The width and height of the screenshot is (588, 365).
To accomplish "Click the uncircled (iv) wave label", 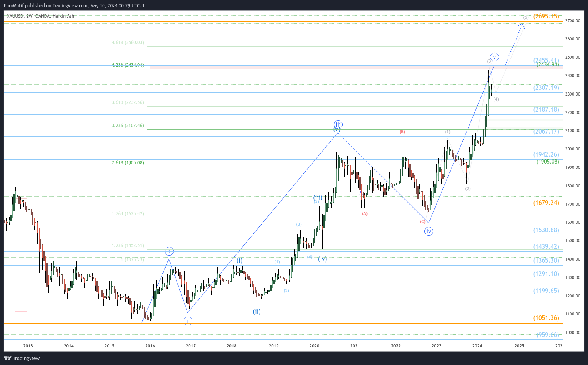I will pyautogui.click(x=323, y=259).
